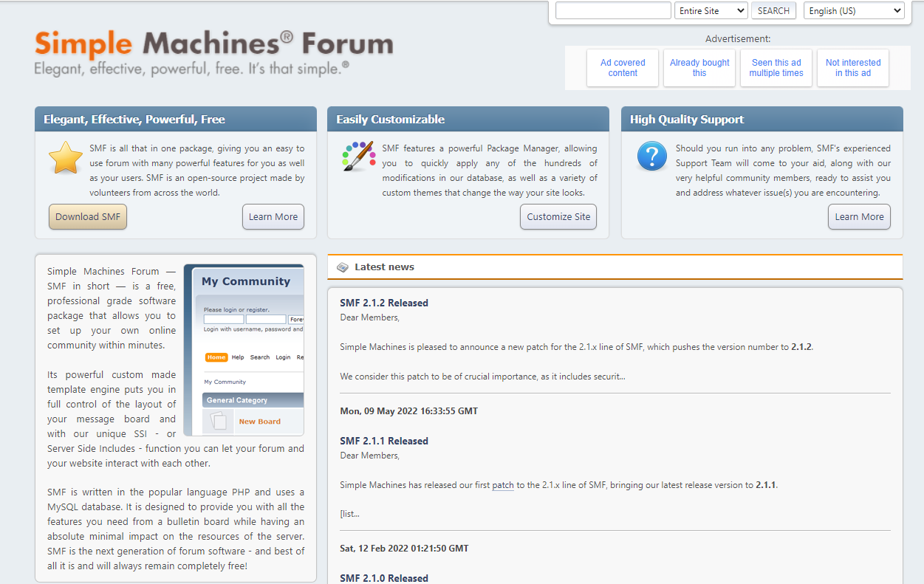This screenshot has height=584, width=924.
Task: Click the Mon, 09 May 2022 date text
Action: pyautogui.click(x=409, y=411)
